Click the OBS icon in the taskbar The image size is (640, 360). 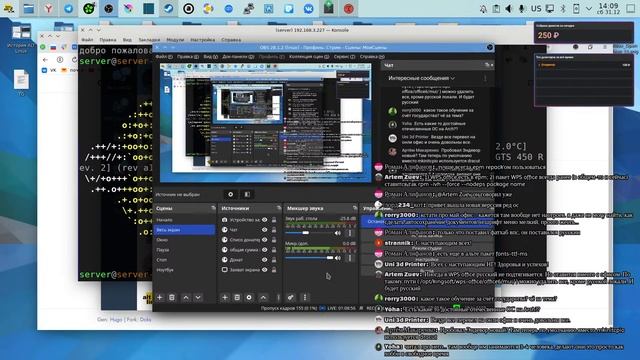[109, 9]
